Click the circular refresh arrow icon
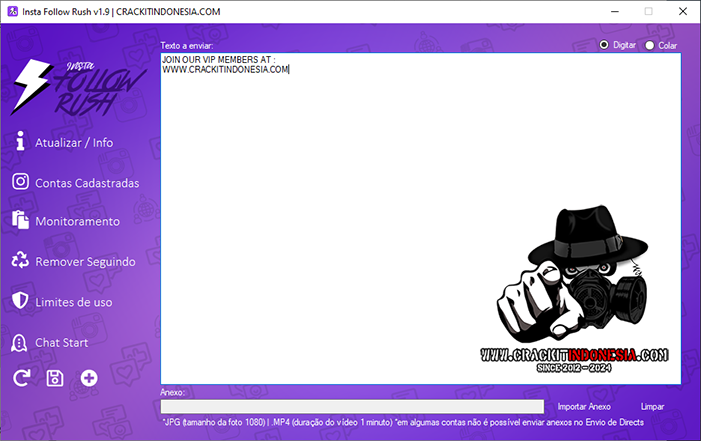 tap(21, 377)
